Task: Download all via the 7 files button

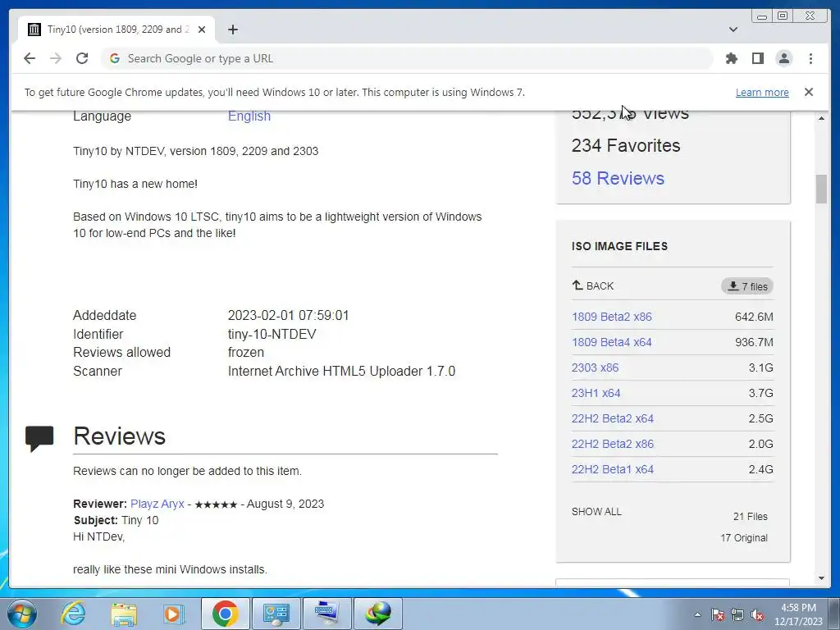Action: pyautogui.click(x=746, y=286)
